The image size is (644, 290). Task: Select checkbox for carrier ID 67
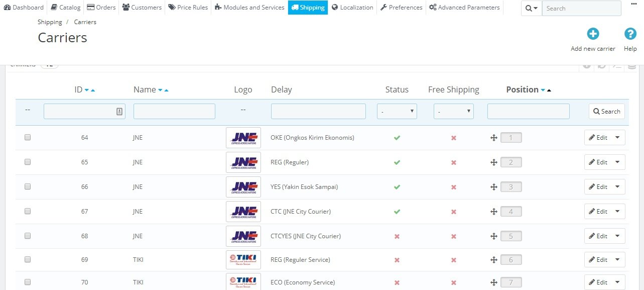[28, 211]
